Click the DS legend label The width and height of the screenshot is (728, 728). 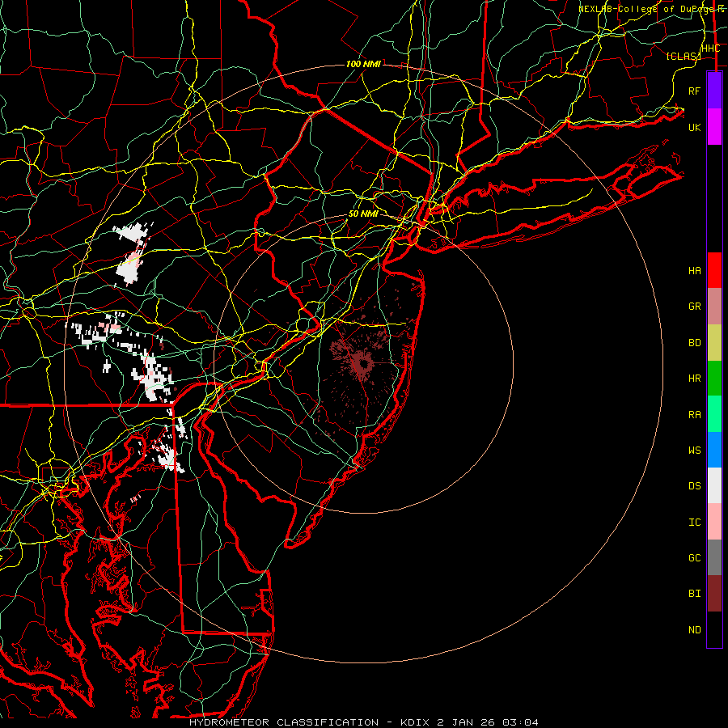tap(695, 486)
